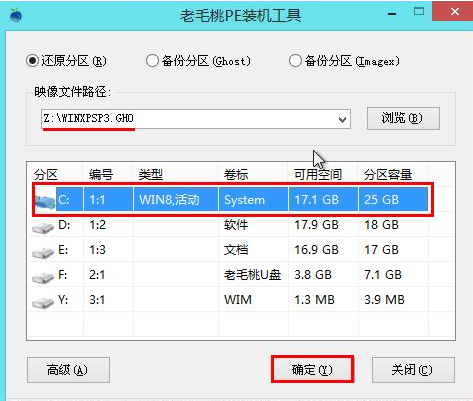
Task: Click the 25 GB capacity cell
Action: [382, 200]
